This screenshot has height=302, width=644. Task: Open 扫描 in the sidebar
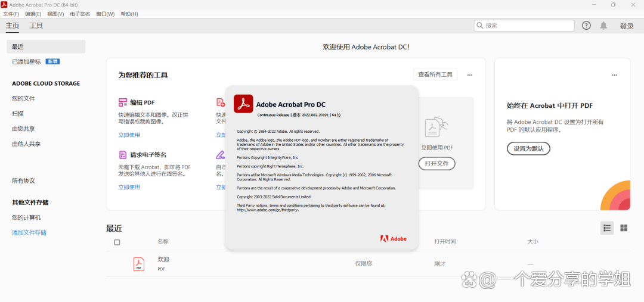tap(18, 114)
